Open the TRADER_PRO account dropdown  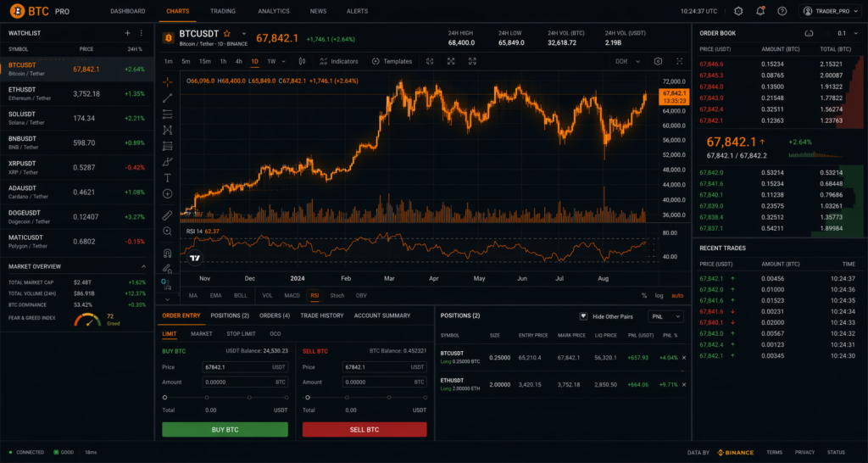point(829,11)
